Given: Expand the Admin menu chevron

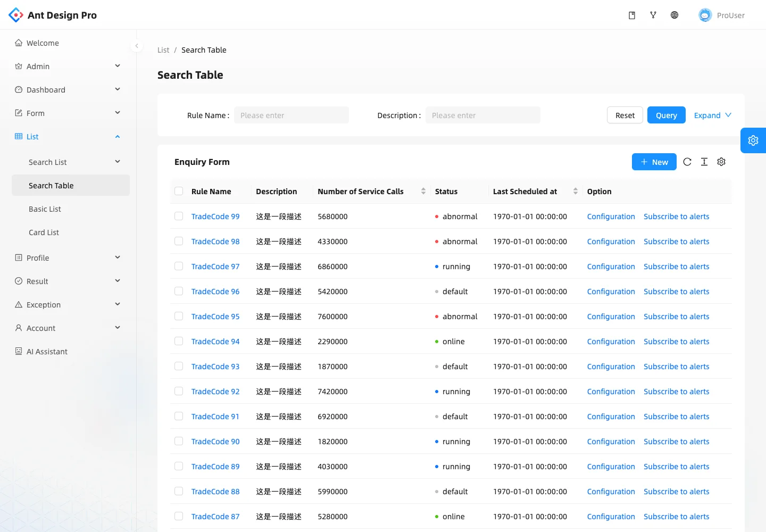Looking at the screenshot, I should [118, 66].
